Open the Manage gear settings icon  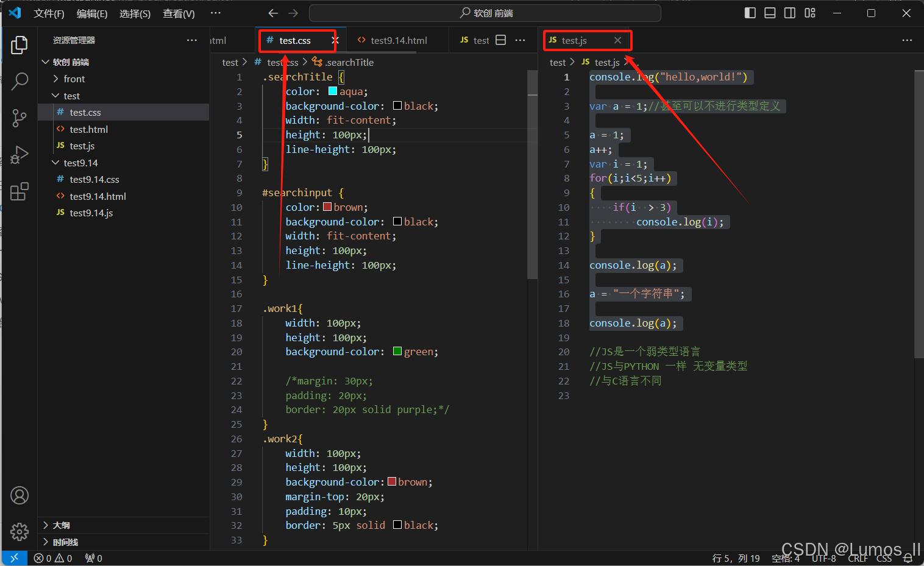click(x=20, y=531)
